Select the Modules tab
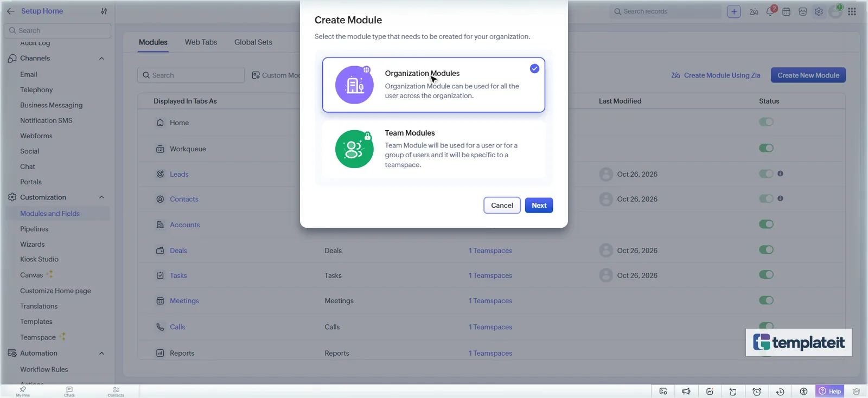This screenshot has height=398, width=868. point(153,42)
